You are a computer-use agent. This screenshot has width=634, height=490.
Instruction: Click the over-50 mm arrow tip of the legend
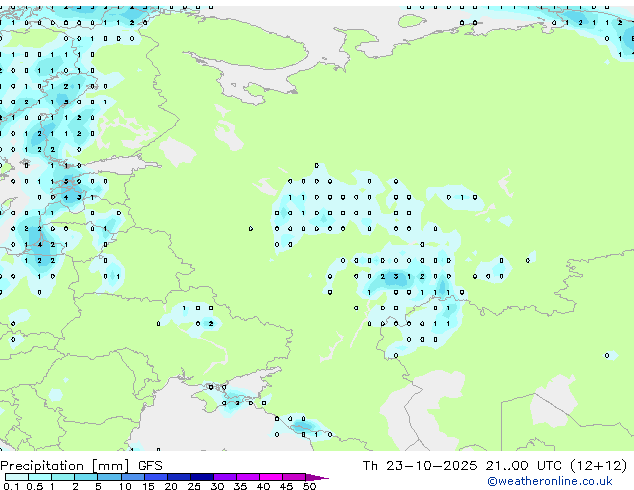pos(317,477)
